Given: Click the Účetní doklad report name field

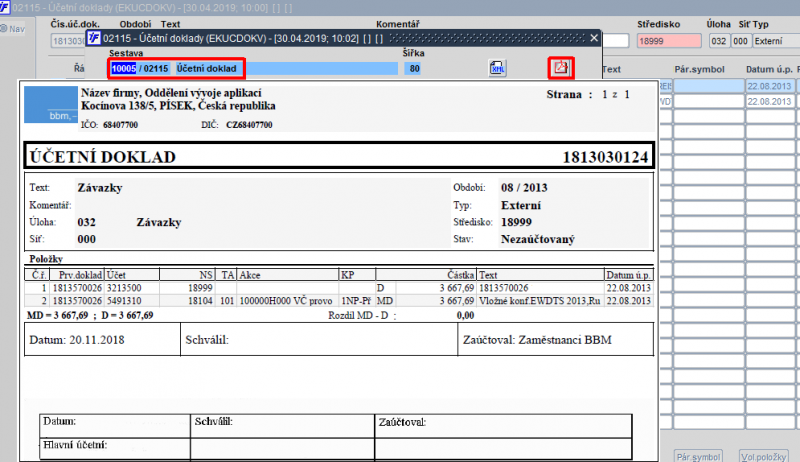Looking at the screenshot, I should point(208,69).
